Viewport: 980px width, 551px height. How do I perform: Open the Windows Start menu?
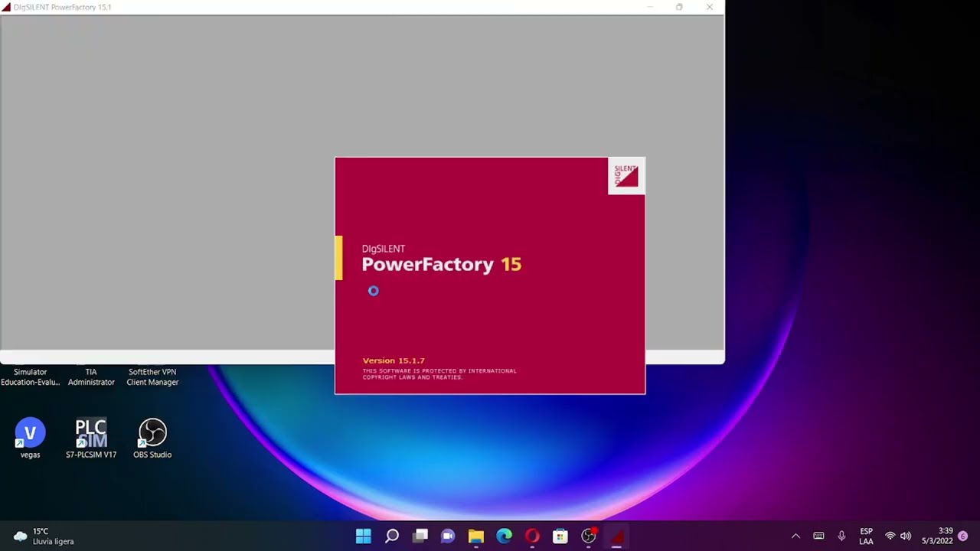click(364, 536)
